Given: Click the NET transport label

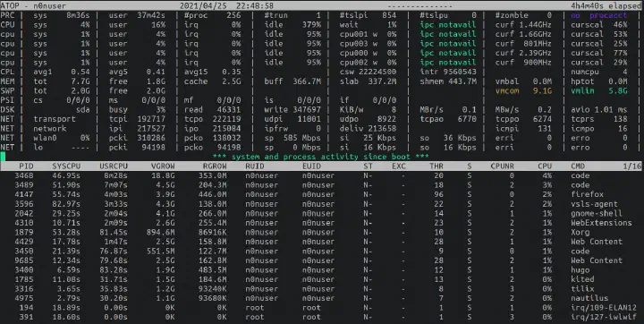Looking at the screenshot, I should pyautogui.click(x=55, y=119).
